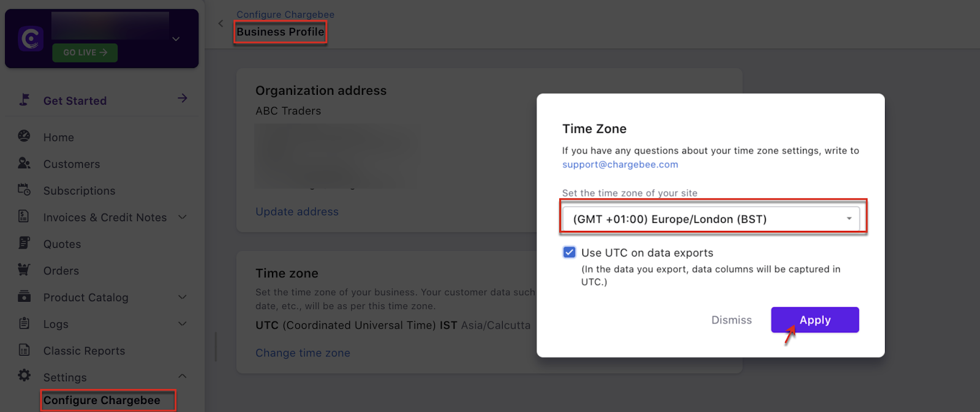Screen dimensions: 980x412
Task: Click the Product Catalog box icon
Action: tap(24, 296)
